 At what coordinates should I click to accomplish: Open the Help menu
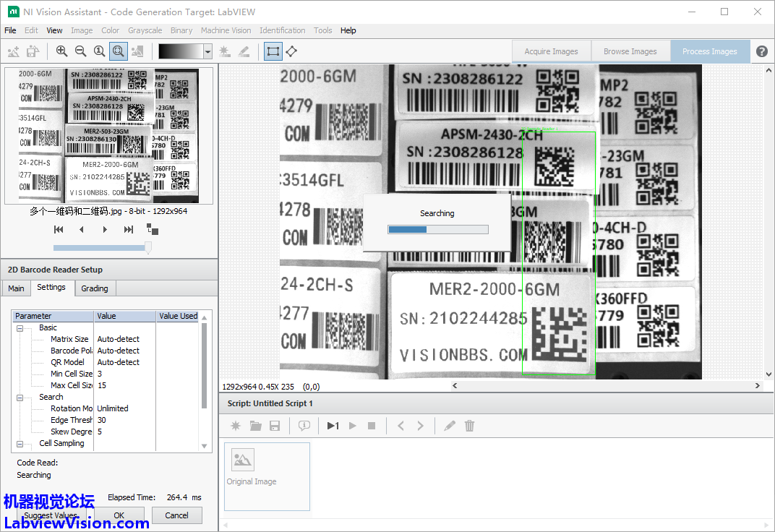[348, 30]
